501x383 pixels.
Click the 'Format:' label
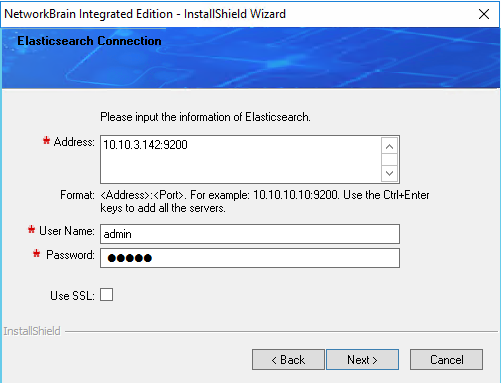coord(77,195)
